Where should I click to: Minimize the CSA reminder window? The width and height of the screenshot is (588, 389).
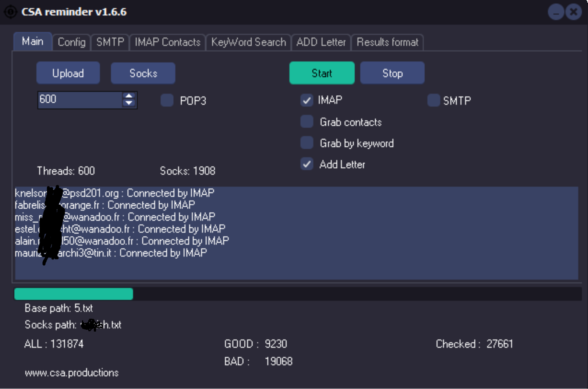pos(556,13)
